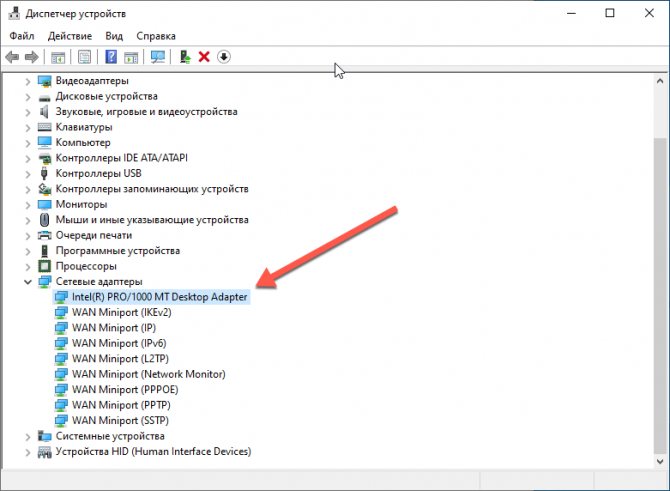Expand the Устройства HID node

tap(28, 452)
